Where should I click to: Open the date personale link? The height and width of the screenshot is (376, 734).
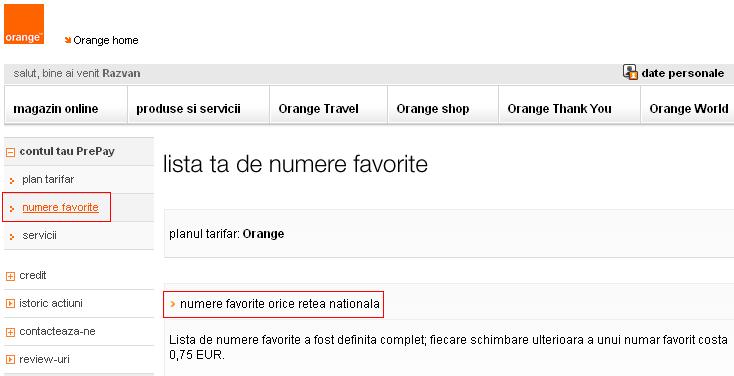point(683,73)
